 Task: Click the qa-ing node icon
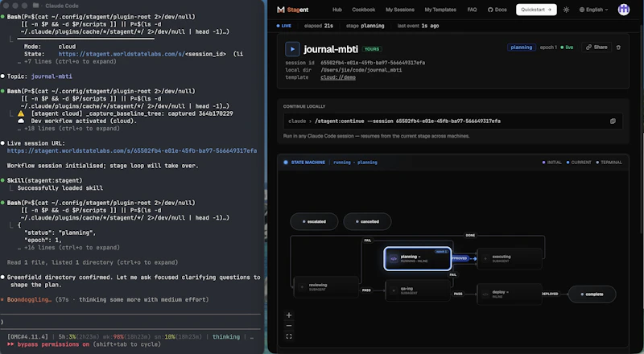coord(394,290)
